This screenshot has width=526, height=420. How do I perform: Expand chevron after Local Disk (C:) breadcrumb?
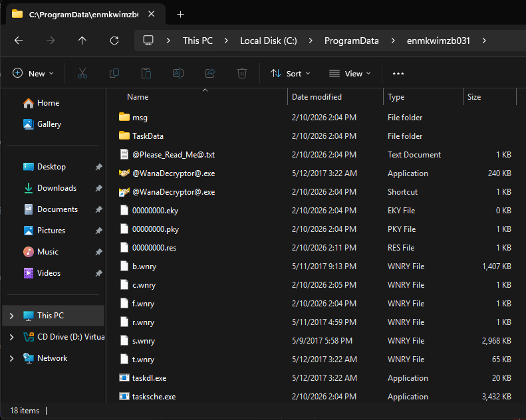pos(311,41)
